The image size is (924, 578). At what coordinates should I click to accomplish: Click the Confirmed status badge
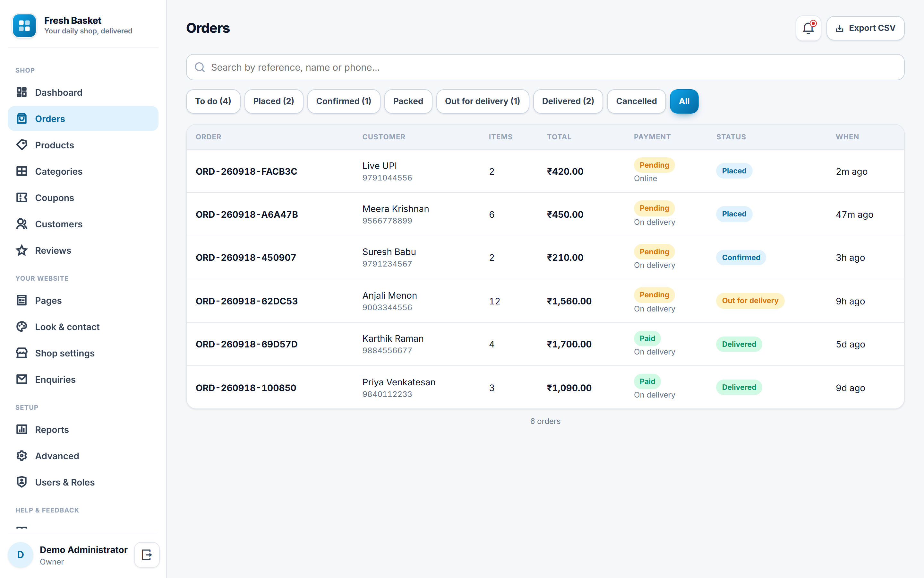pyautogui.click(x=741, y=258)
